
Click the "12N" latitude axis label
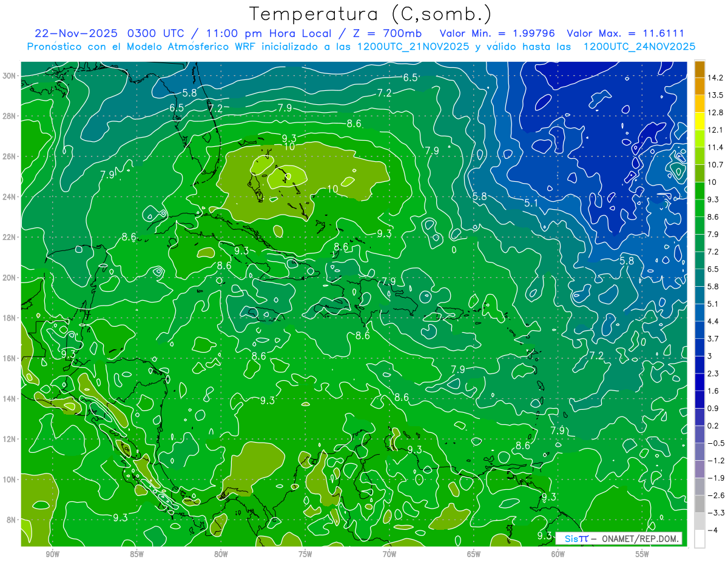(x=8, y=439)
